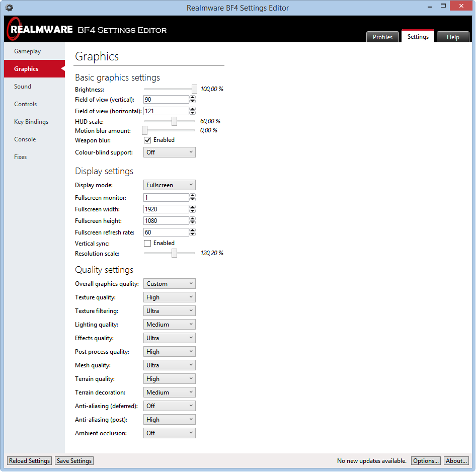Open Sound section in sidebar
The width and height of the screenshot is (476, 472).
[x=34, y=86]
